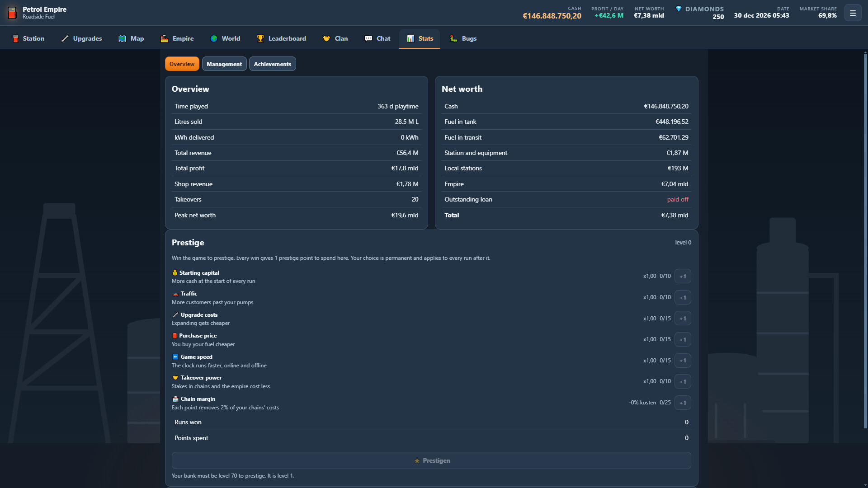Viewport: 868px width, 488px height.
Task: Select the Overview tab
Action: 182,64
